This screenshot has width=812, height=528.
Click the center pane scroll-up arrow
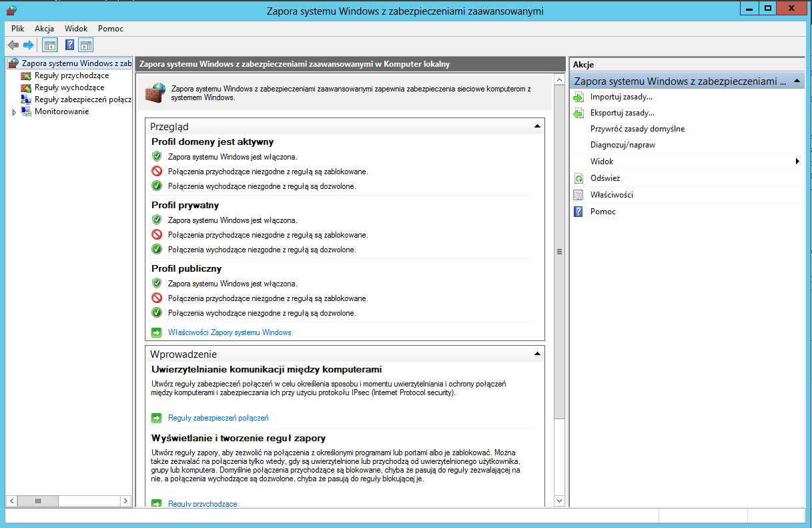559,80
